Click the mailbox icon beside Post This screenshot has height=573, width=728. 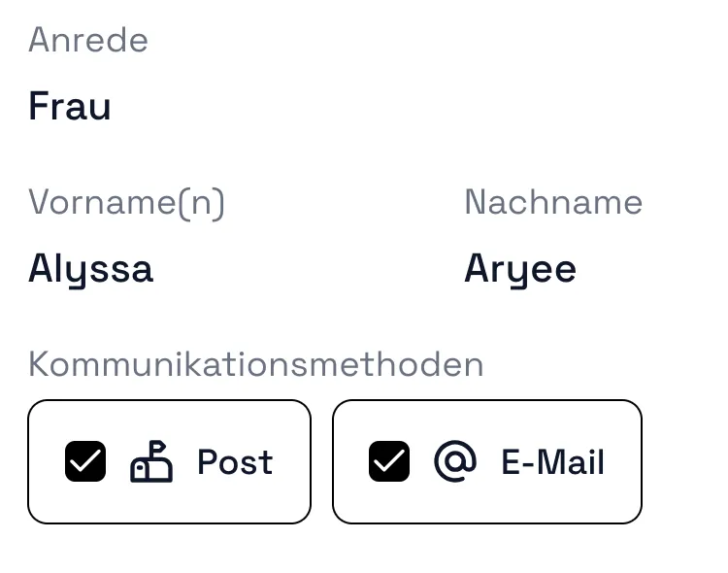point(151,461)
